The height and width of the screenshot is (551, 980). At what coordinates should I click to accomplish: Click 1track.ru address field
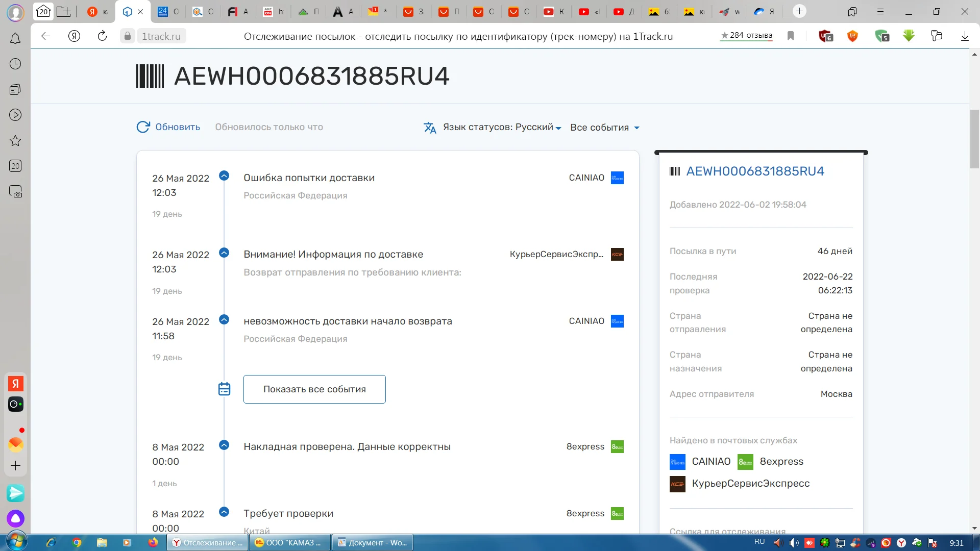pos(161,36)
